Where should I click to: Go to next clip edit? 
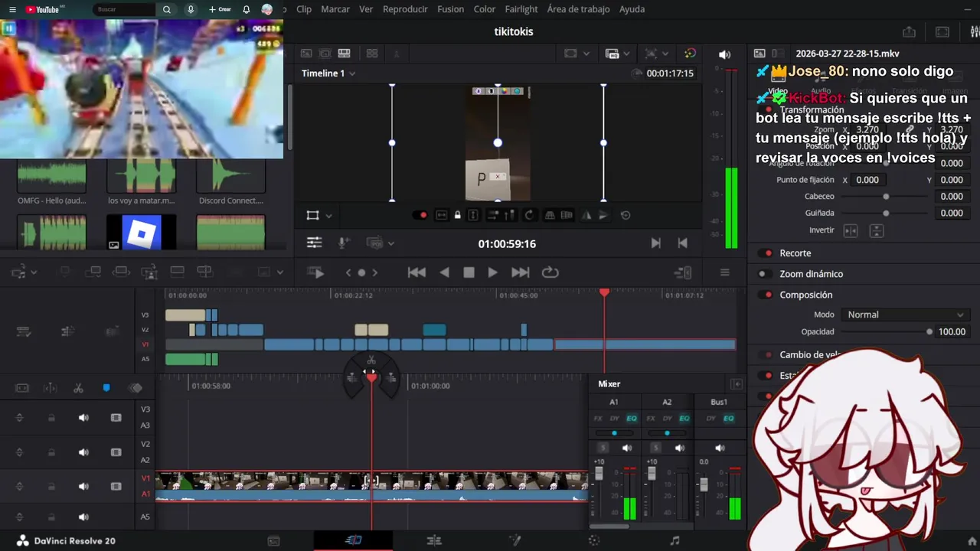click(655, 243)
